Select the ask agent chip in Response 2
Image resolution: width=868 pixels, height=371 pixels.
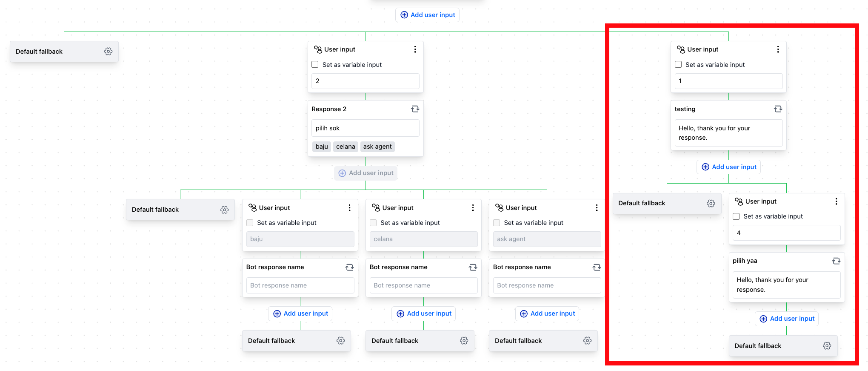(x=377, y=147)
